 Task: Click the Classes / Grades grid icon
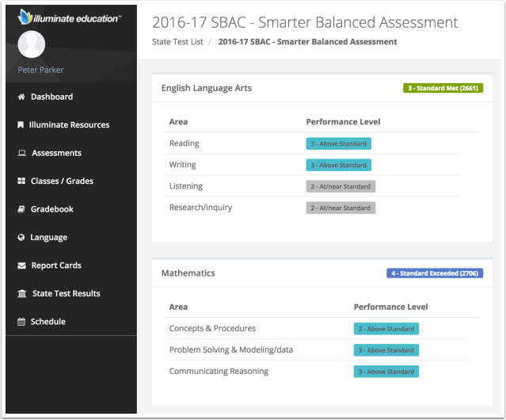21,181
